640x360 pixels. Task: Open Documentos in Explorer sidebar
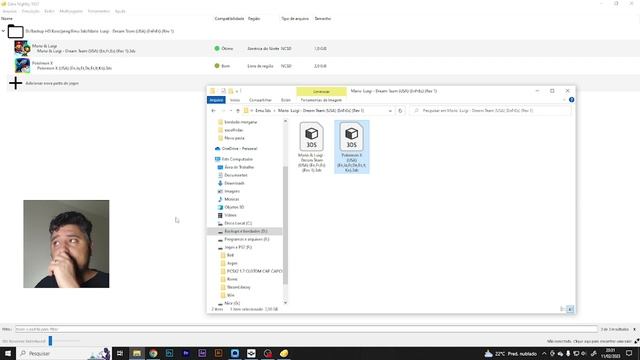pos(232,175)
